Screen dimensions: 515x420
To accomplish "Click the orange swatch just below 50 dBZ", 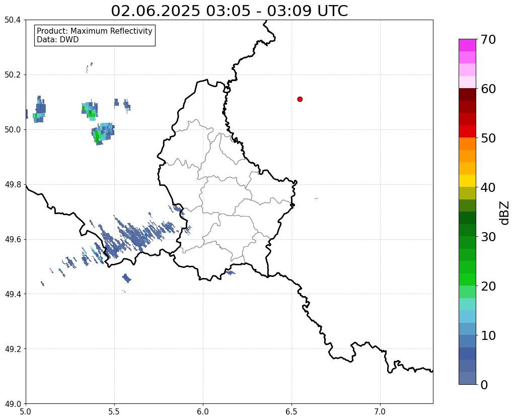I will pos(467,144).
